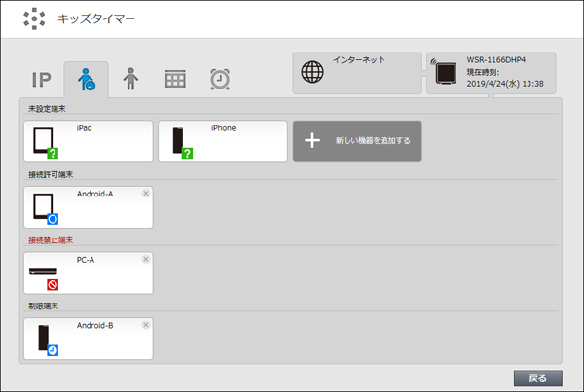Open the PC-A blocked device card
Image resolution: width=584 pixels, height=392 pixels.
[x=89, y=273]
